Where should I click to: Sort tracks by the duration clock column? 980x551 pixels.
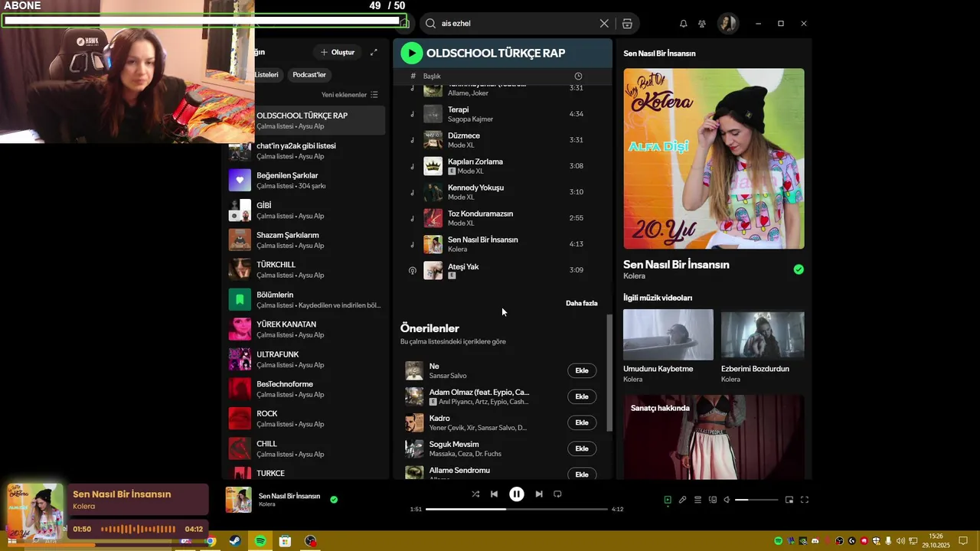(x=578, y=76)
